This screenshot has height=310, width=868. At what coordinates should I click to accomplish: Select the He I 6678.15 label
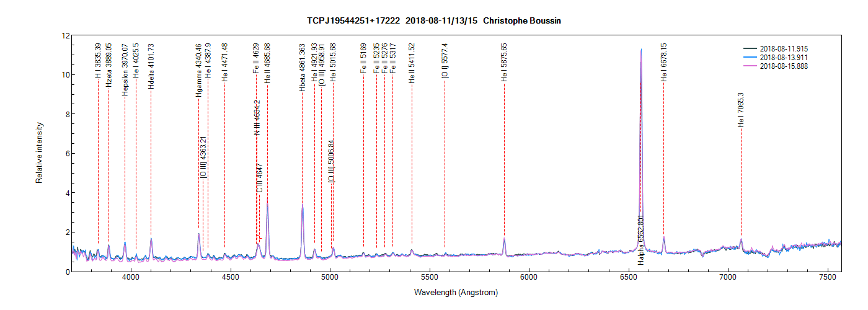pyautogui.click(x=664, y=63)
